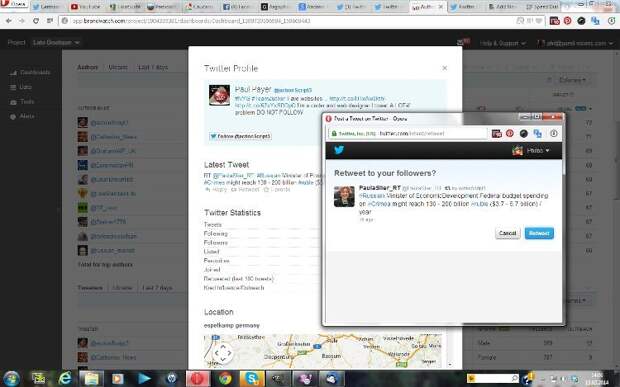Open the Alerts sidebar item
620x387 pixels.
point(22,116)
